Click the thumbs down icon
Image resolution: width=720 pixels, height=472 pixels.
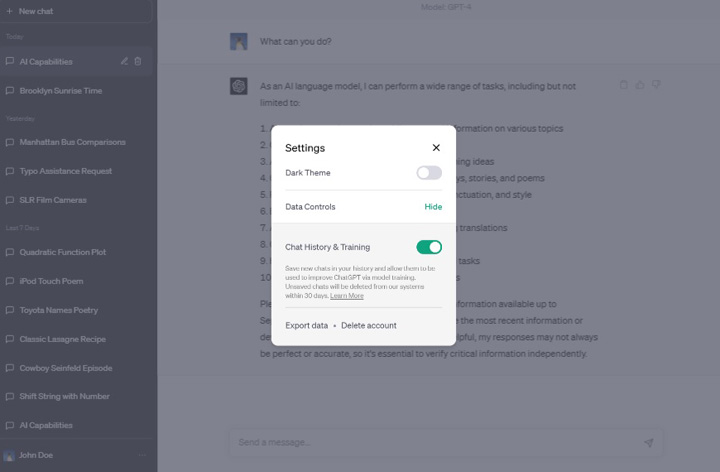click(x=656, y=86)
